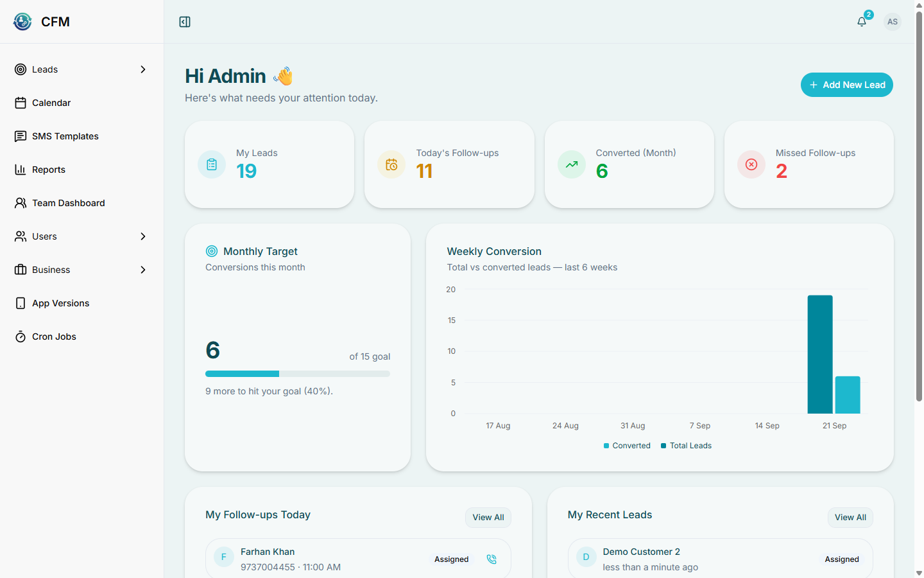Collapse the sidebar with the panel icon
Viewport: 924px width, 578px height.
pos(185,22)
